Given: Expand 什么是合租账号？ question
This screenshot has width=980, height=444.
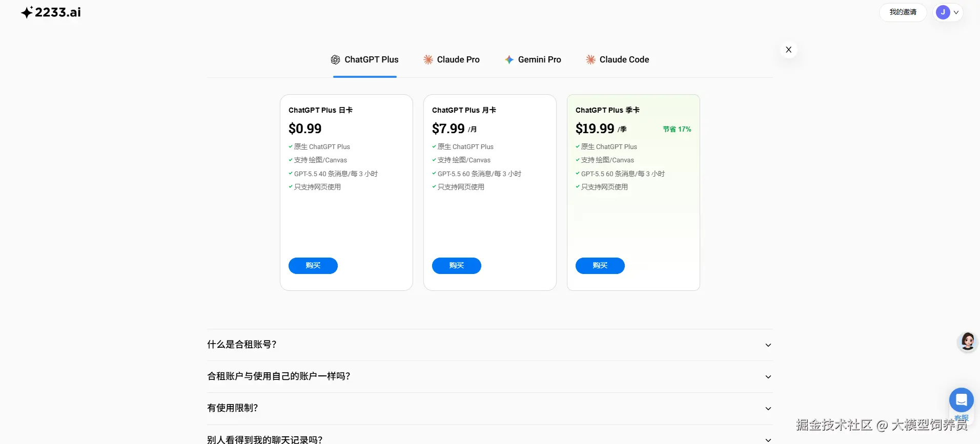Looking at the screenshot, I should click(x=490, y=345).
